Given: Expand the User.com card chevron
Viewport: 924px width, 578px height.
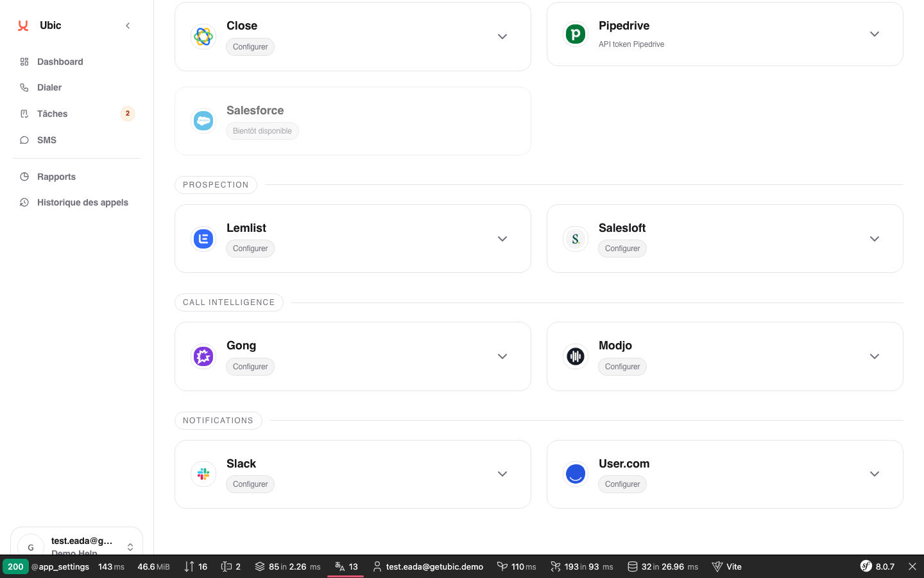Looking at the screenshot, I should [875, 474].
